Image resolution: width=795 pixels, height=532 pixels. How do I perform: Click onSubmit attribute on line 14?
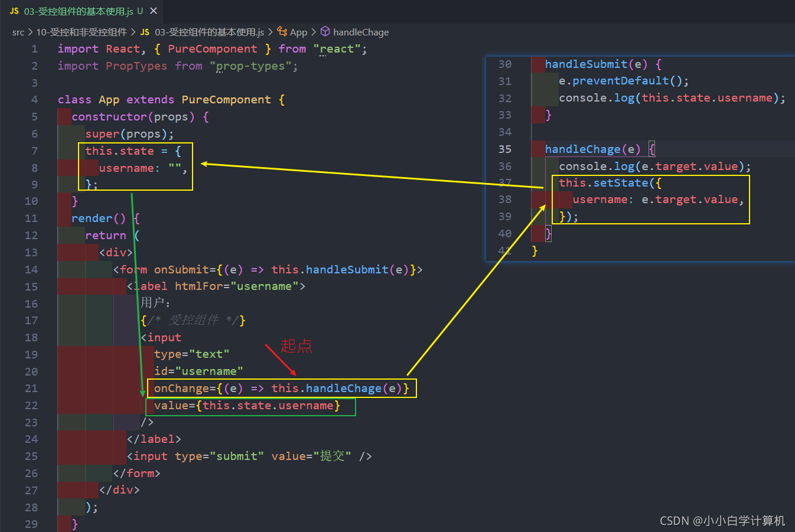[x=181, y=270]
